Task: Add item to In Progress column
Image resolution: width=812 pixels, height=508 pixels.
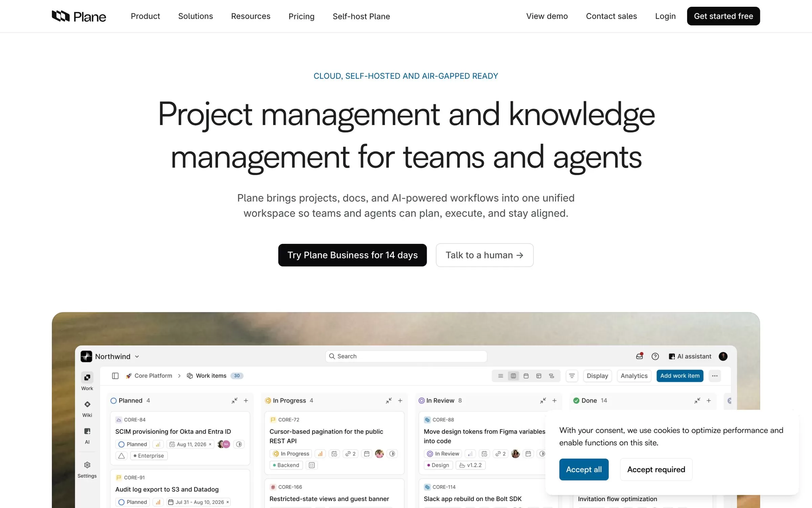Action: (x=400, y=401)
